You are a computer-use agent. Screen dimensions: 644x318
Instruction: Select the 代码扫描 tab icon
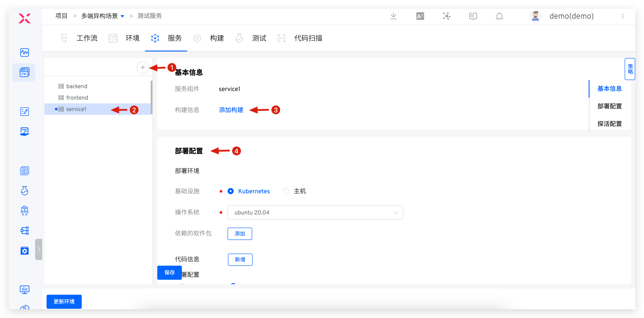tap(281, 38)
